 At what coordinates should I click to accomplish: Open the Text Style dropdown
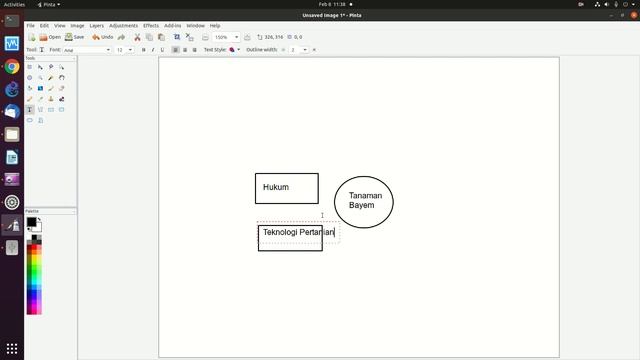235,50
